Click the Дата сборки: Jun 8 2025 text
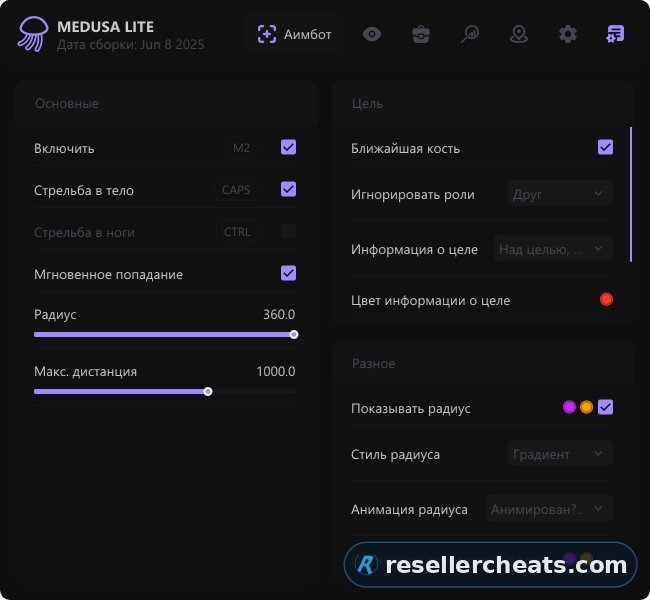Image resolution: width=650 pixels, height=600 pixels. click(130, 45)
